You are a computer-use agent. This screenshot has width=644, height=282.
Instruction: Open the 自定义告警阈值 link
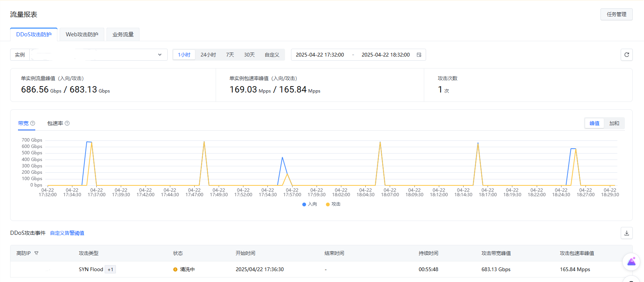[67, 233]
